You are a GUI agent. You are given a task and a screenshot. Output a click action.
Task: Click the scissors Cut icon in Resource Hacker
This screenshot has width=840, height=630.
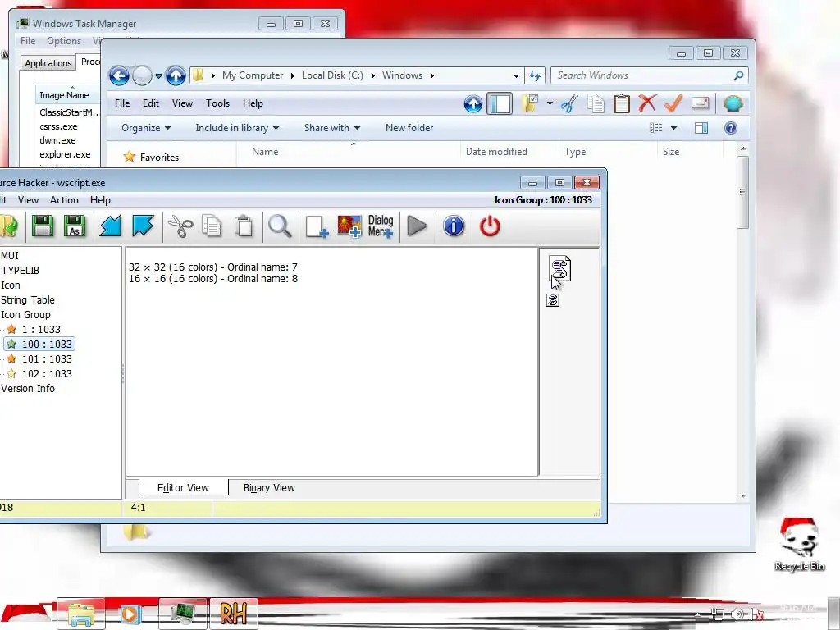(x=180, y=226)
